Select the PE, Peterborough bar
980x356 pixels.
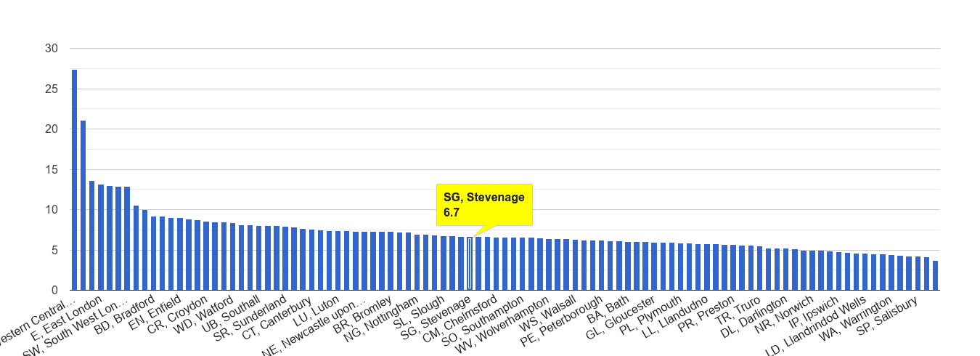pyautogui.click(x=602, y=266)
